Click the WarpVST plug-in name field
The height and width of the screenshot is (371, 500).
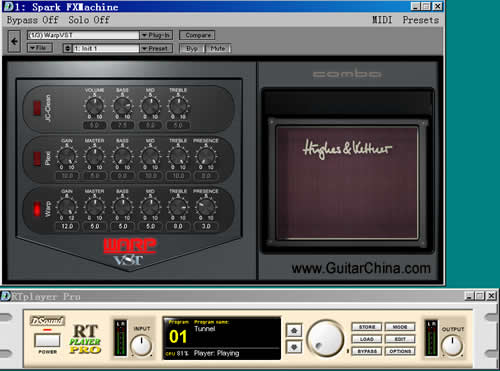(x=83, y=35)
